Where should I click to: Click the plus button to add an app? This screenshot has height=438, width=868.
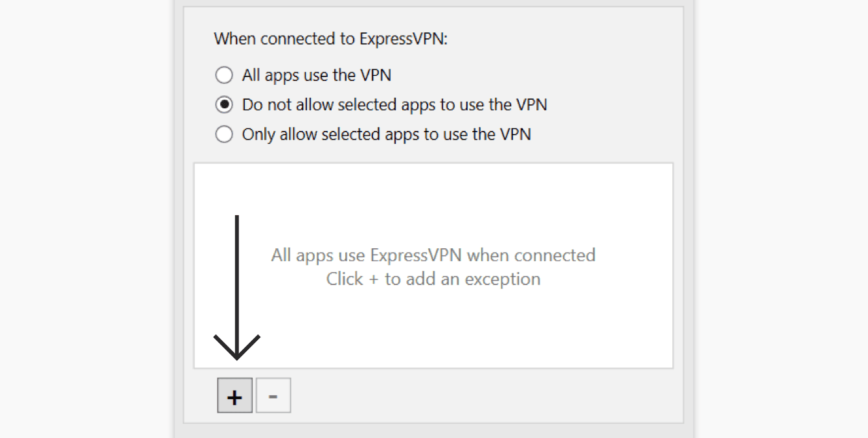click(234, 396)
